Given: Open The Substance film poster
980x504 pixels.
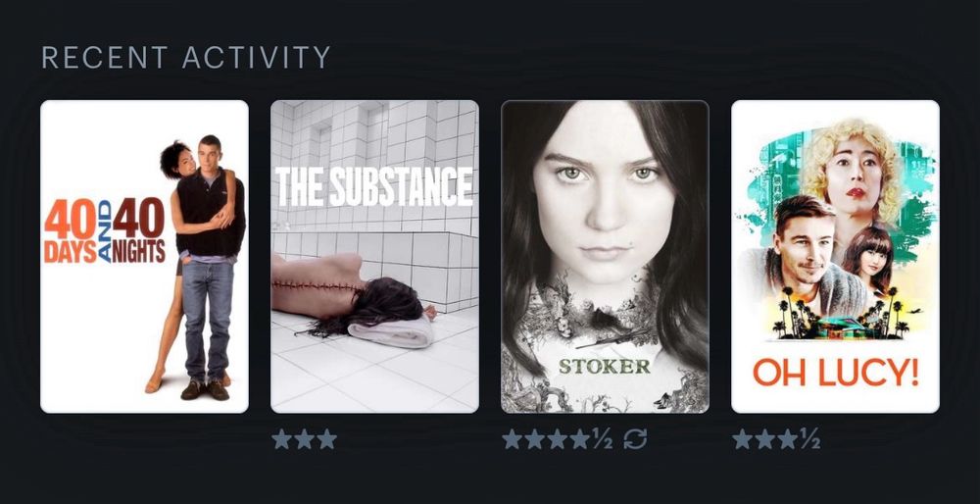Looking at the screenshot, I should [x=374, y=256].
